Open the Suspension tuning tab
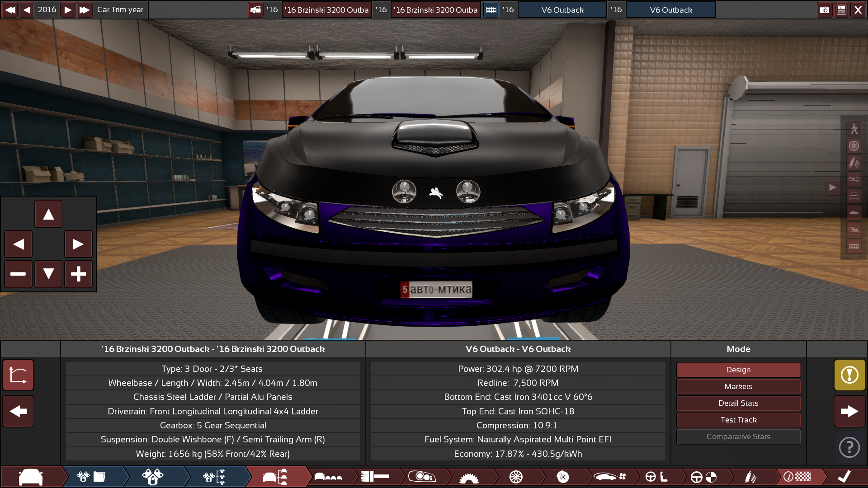The image size is (868, 488). [x=750, y=477]
